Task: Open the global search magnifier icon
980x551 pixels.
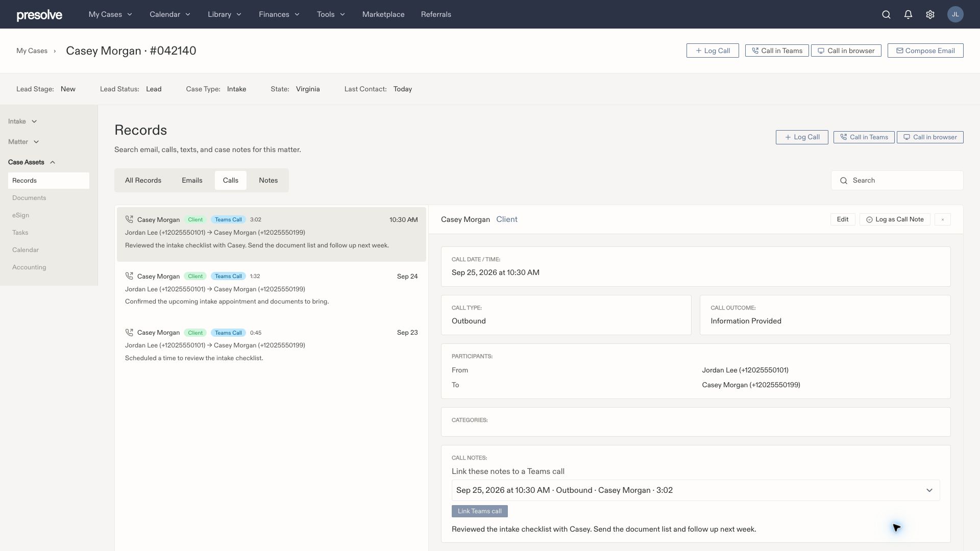Action: (x=886, y=14)
